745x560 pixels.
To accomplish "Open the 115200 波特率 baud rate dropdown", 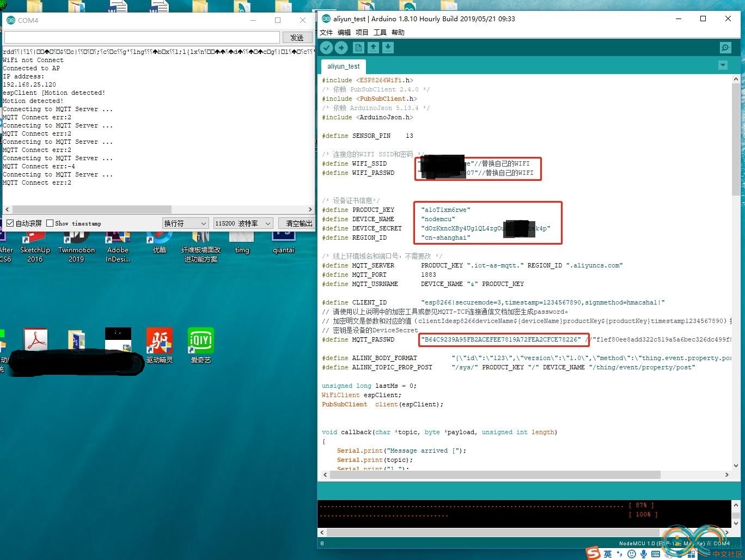I will (243, 223).
